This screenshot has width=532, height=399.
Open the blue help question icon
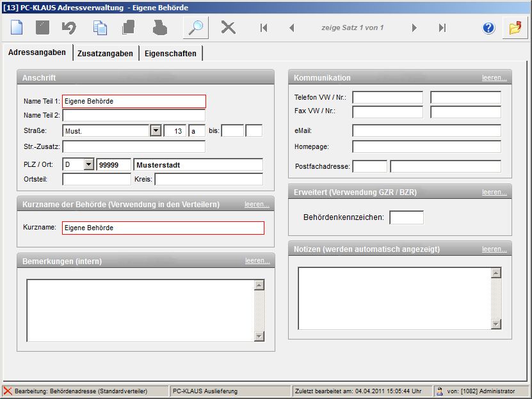pyautogui.click(x=489, y=27)
